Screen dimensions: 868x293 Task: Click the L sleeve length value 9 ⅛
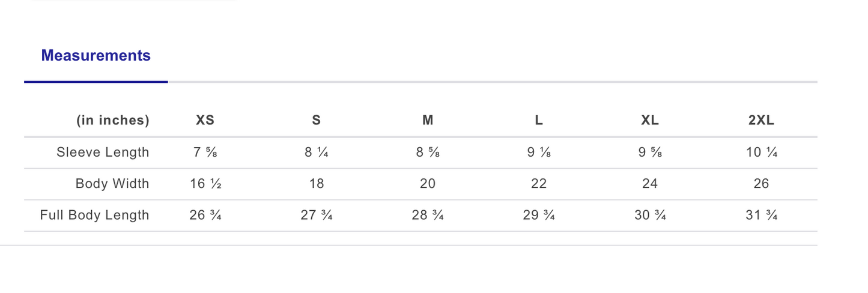tap(539, 153)
